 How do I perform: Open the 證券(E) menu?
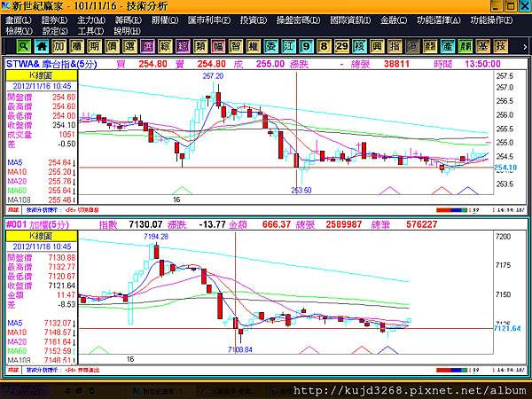click(x=54, y=20)
